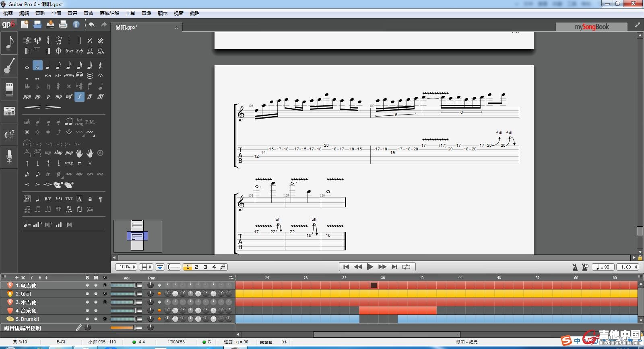
Task: Set mezzo-forte (mf) dynamic
Action: coord(69,96)
